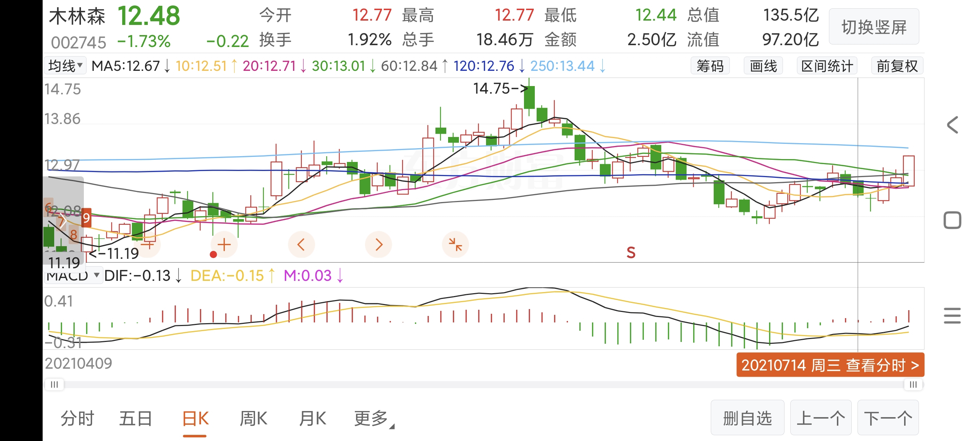Image resolution: width=980 pixels, height=441 pixels.
Task: Tap the red S sell marker
Action: pyautogui.click(x=631, y=253)
